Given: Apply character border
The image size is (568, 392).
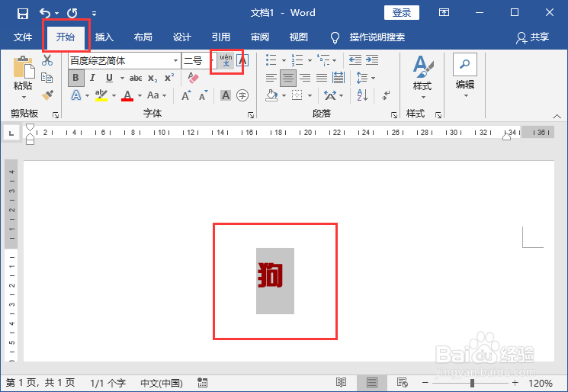Looking at the screenshot, I should point(242,60).
